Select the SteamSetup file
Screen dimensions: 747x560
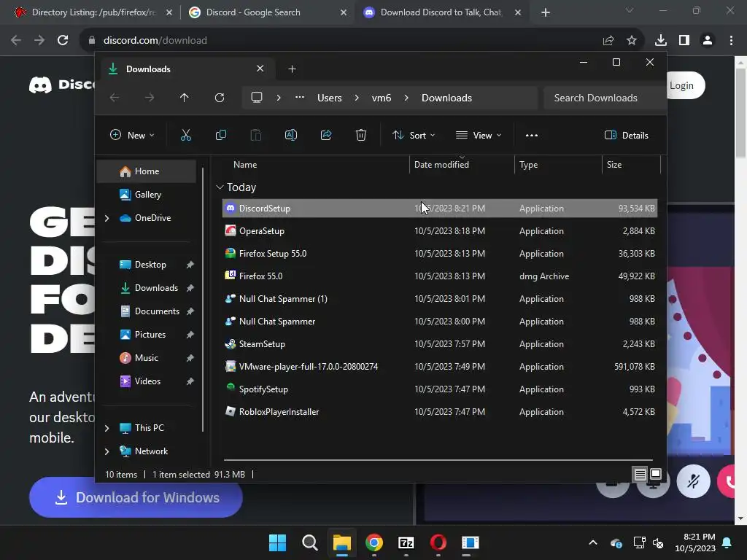(x=440, y=344)
